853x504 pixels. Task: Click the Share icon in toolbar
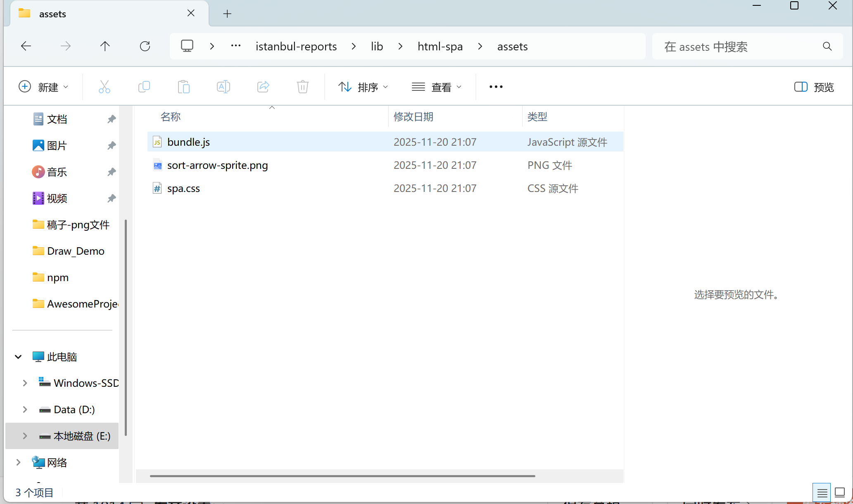click(x=263, y=87)
